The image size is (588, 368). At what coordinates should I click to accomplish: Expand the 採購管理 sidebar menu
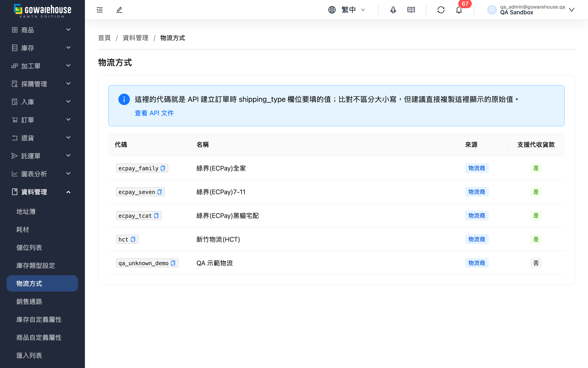click(x=42, y=84)
